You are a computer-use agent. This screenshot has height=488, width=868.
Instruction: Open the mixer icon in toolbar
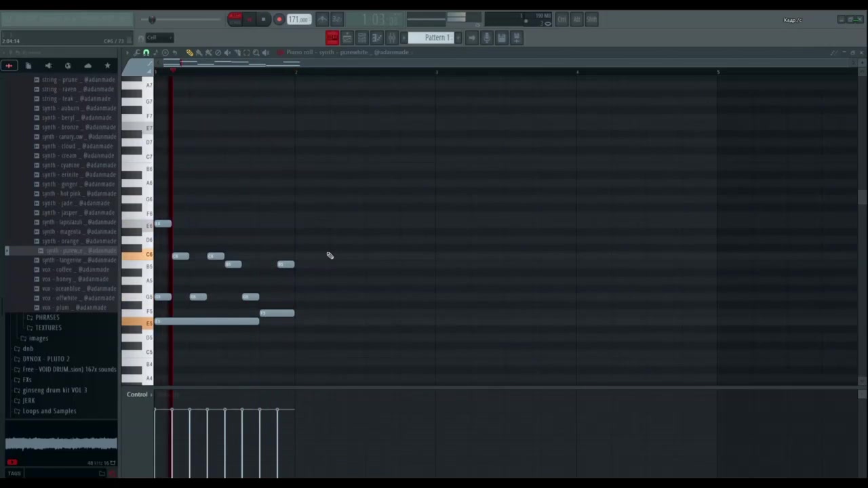click(x=391, y=38)
